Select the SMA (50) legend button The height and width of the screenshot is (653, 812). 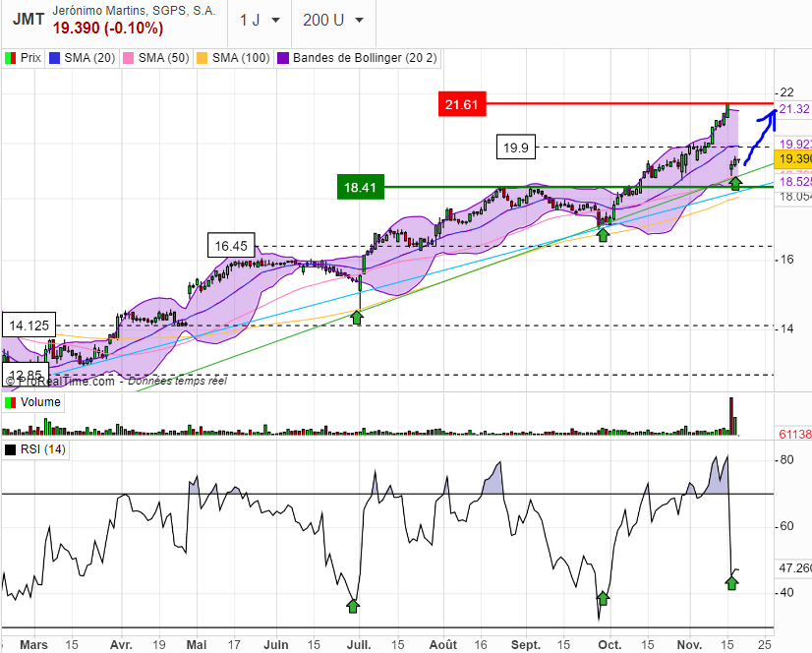(156, 57)
